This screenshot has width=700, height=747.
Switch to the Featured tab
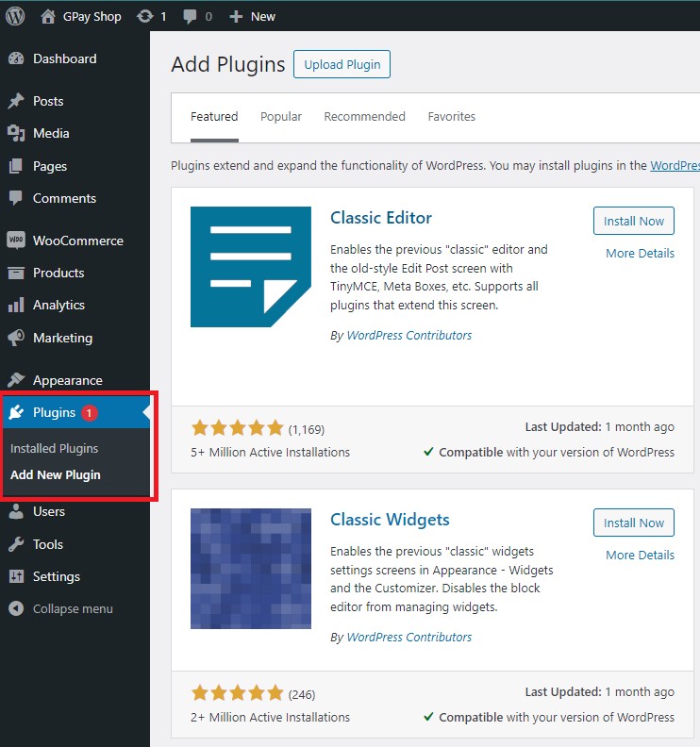tap(214, 117)
